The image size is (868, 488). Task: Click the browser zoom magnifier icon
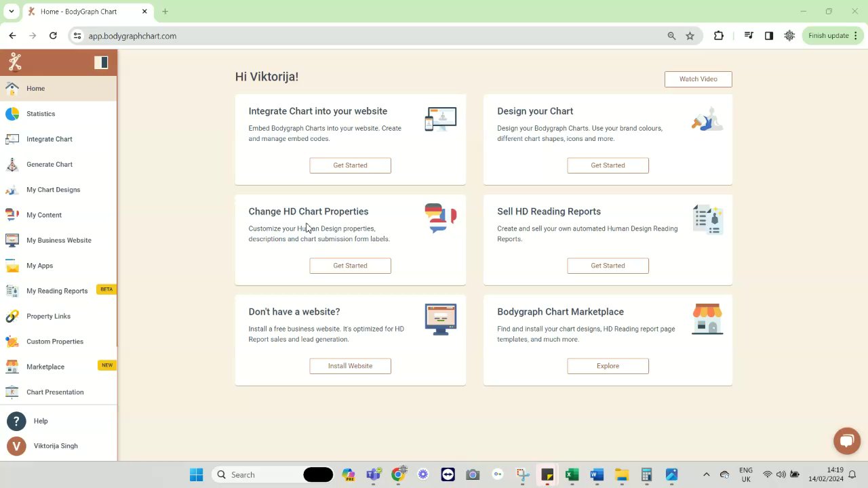pyautogui.click(x=671, y=36)
